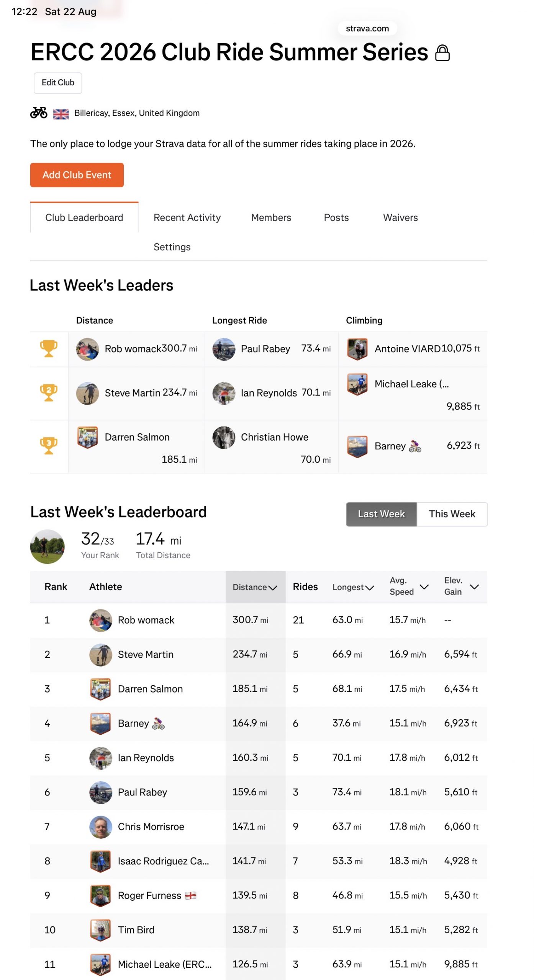
Task: Sort by the Avg. Speed column chevron
Action: (424, 586)
